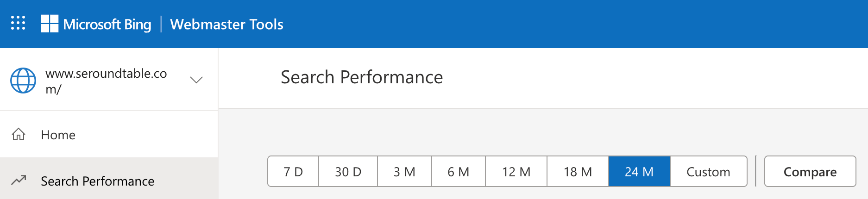Select the 7 D date range

[293, 172]
